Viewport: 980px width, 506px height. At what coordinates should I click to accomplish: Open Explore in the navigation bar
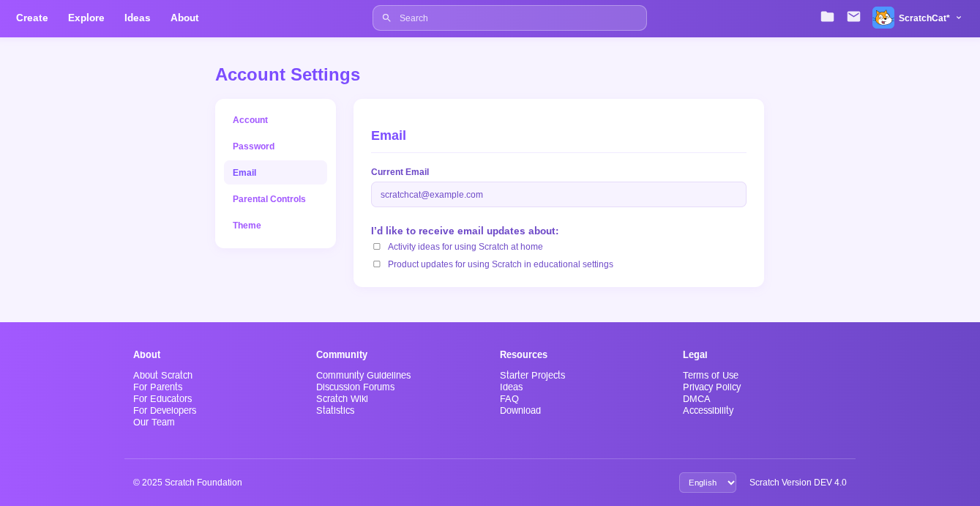tap(86, 18)
